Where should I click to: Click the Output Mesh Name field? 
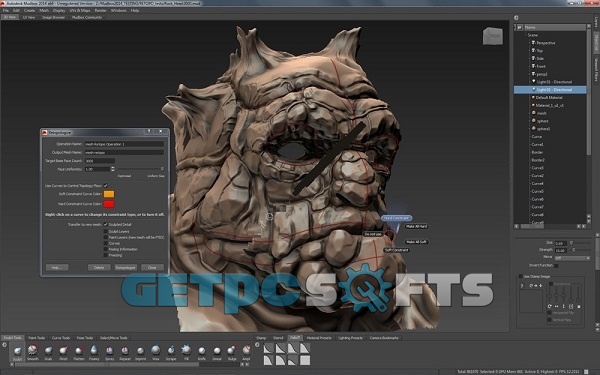coord(124,152)
